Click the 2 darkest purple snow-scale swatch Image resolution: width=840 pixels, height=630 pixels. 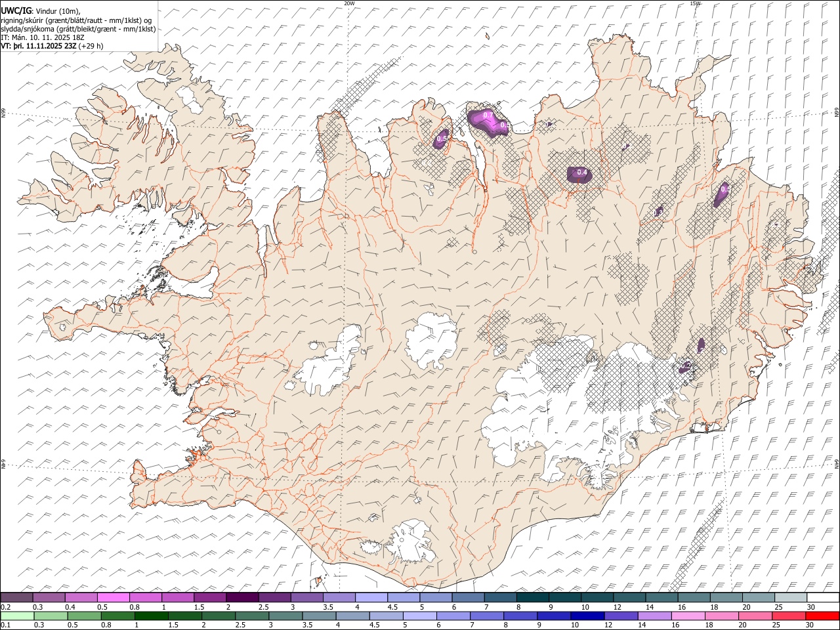pyautogui.click(x=241, y=597)
